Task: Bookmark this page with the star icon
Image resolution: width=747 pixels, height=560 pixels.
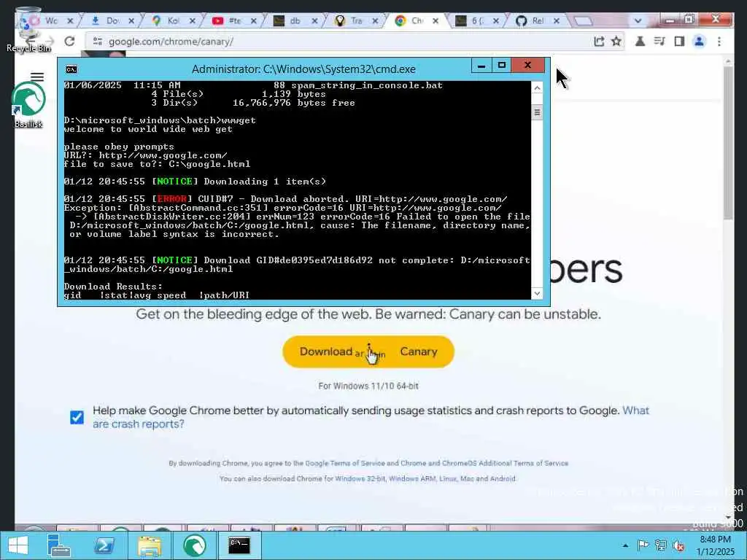Action: click(616, 42)
